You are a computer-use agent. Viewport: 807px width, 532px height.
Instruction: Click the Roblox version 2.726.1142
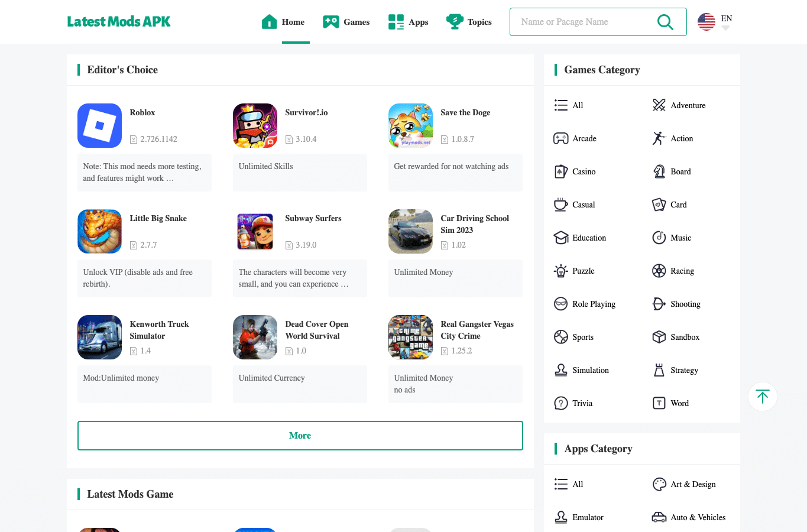click(x=158, y=139)
